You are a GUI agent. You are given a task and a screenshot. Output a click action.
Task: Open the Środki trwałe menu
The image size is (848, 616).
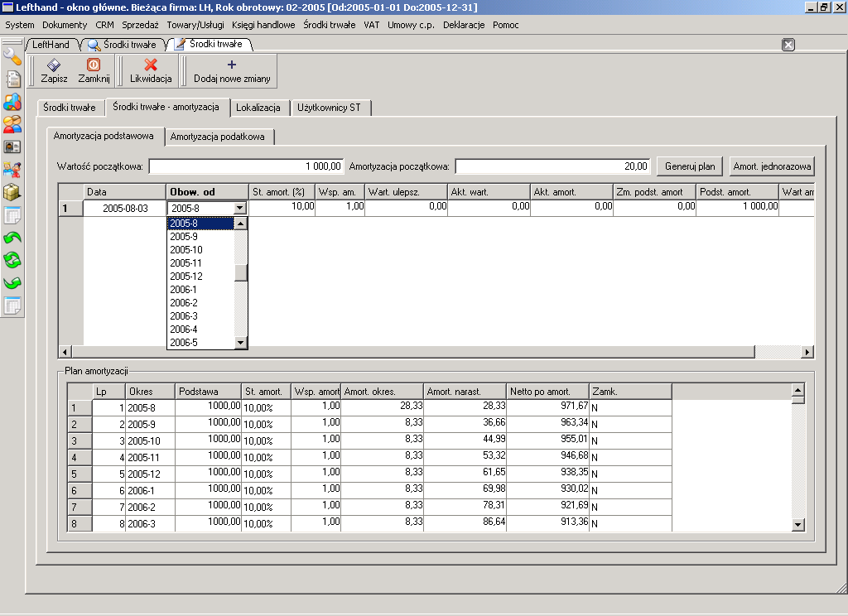[330, 25]
